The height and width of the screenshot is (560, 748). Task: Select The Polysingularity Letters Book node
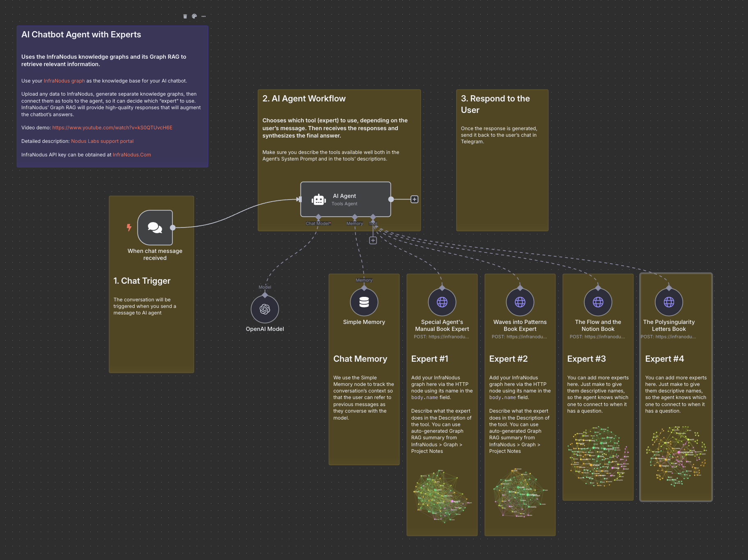pos(669,302)
